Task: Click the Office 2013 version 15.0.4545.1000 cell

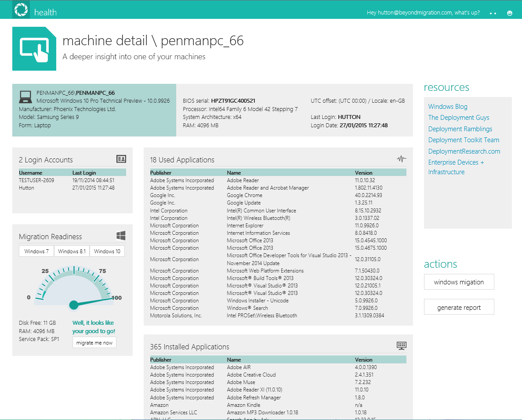Action: tap(371, 241)
